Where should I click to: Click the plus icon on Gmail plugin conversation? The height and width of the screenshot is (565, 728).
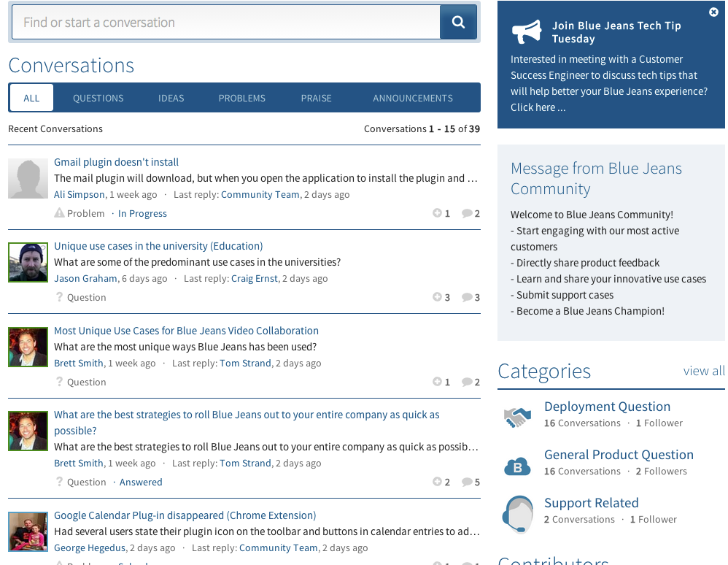pos(437,213)
